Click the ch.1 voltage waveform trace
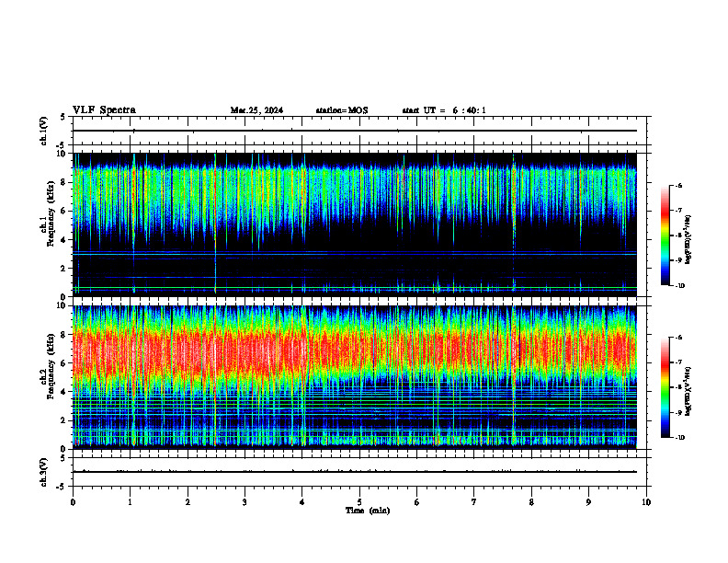Image resolution: width=728 pixels, height=563 pixels. pos(354,131)
